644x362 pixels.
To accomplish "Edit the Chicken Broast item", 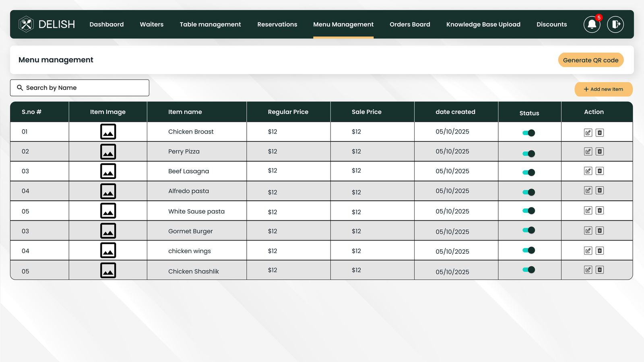I will click(x=588, y=133).
